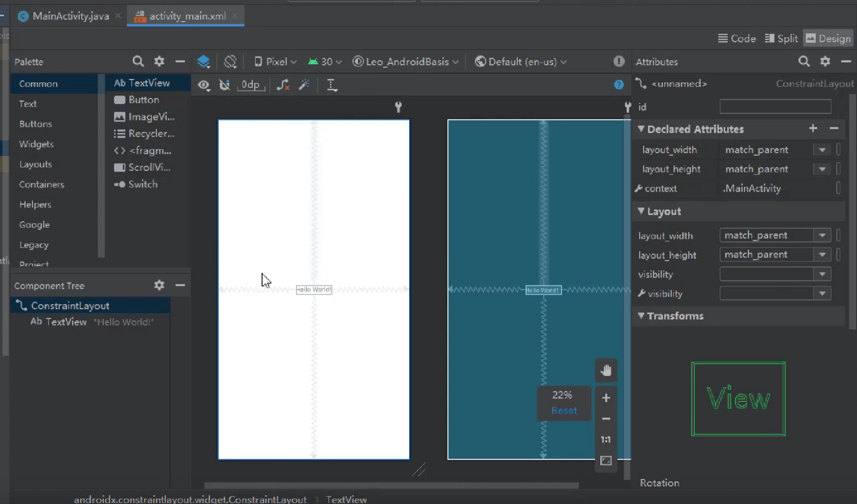
Task: Select the Legacy palette category
Action: (x=54, y=245)
